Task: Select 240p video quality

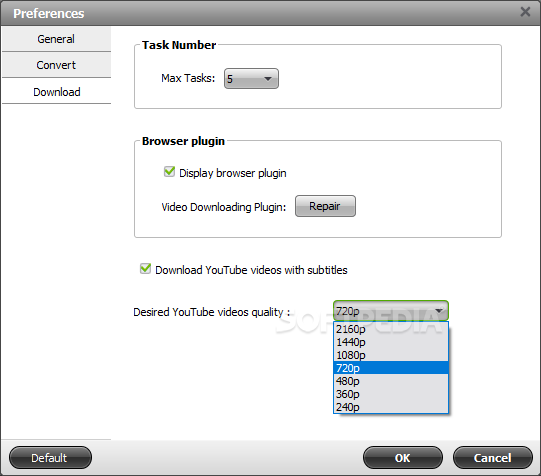Action: point(391,407)
